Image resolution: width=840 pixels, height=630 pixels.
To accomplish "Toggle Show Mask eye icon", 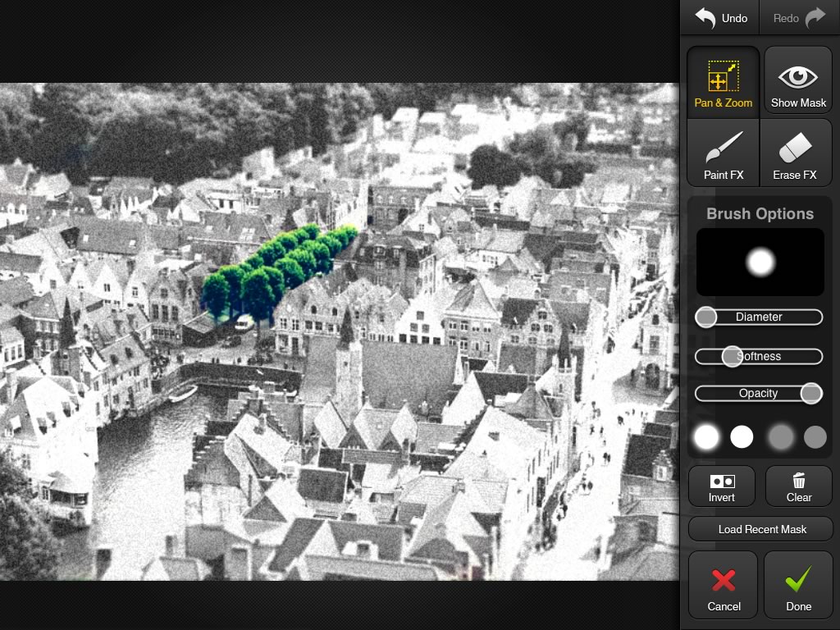I will click(797, 80).
